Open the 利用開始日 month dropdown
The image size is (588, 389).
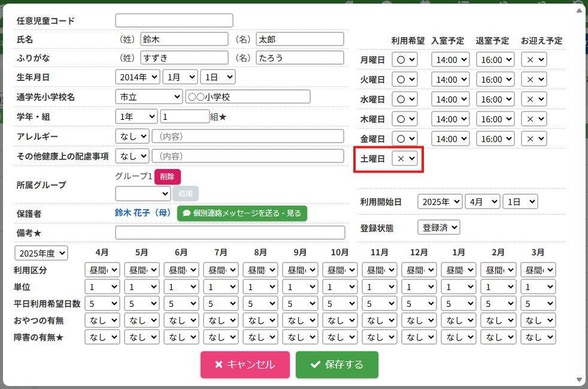coord(482,201)
